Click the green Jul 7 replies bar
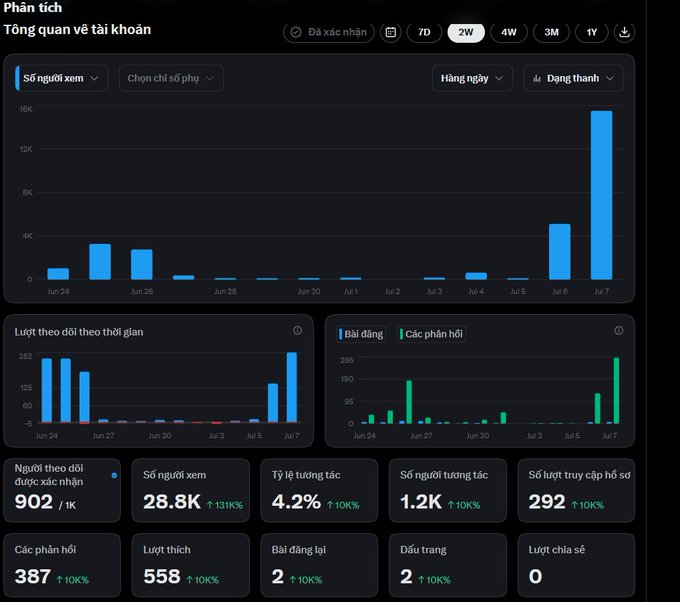This screenshot has height=602, width=680. pos(616,390)
